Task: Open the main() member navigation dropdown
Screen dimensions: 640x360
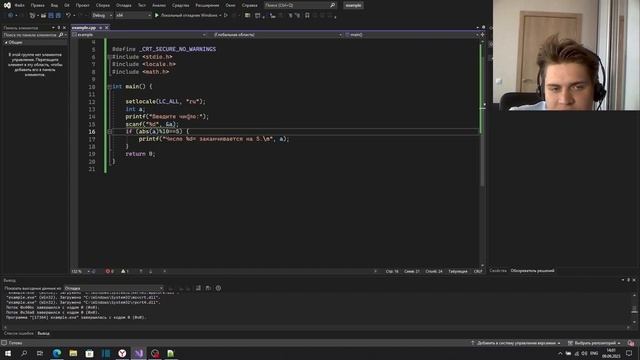Action: (x=411, y=35)
